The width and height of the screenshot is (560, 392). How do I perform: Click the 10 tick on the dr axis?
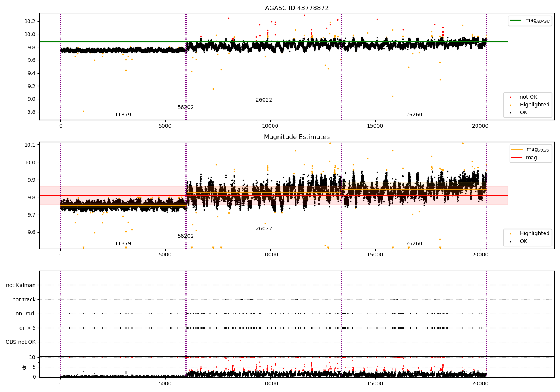coord(32,357)
